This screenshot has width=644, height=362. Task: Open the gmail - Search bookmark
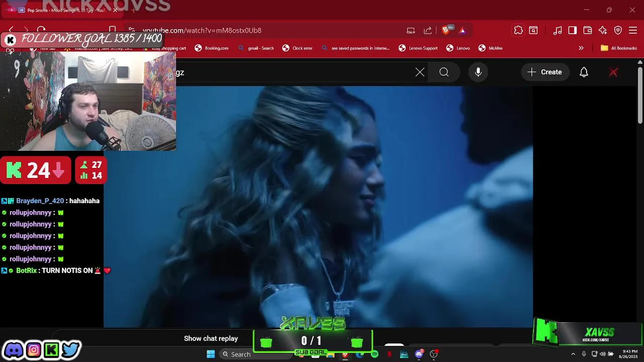pyautogui.click(x=256, y=48)
